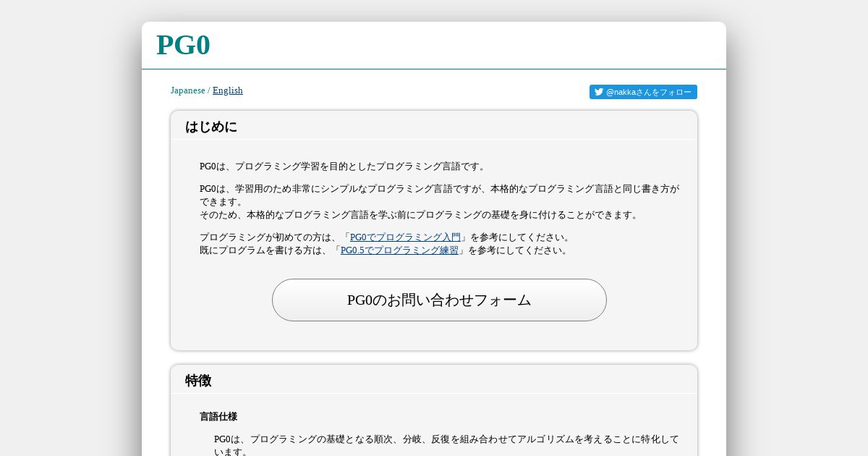868x456 pixels.
Task: Open the PG0のお問い合わせフォーム button
Action: pos(439,300)
